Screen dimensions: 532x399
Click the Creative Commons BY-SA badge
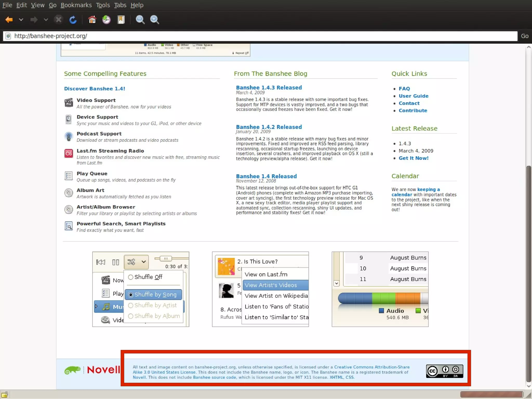point(444,371)
